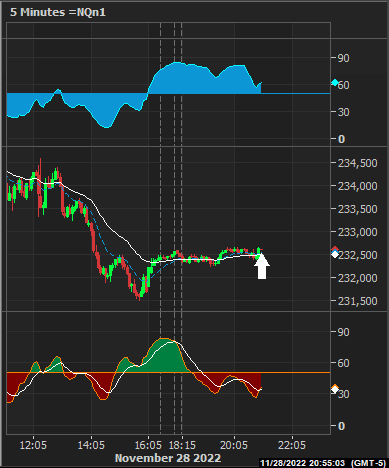Click the 20:05 time axis label

tap(234, 445)
